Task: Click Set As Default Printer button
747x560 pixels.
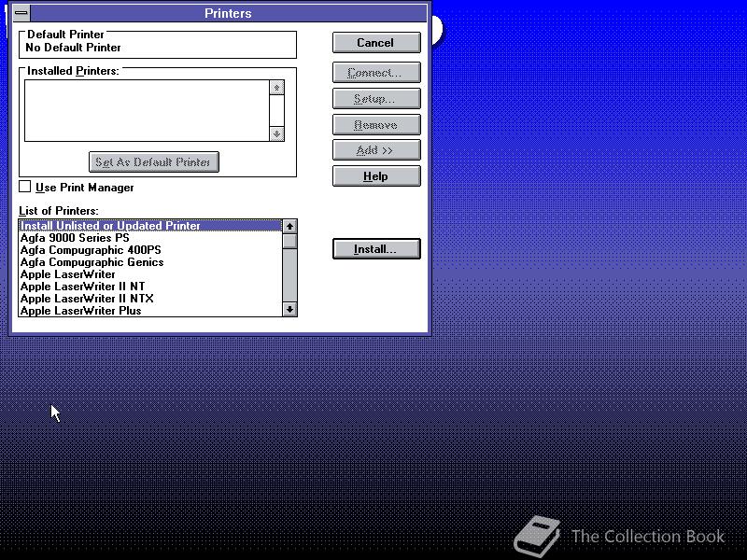Action: tap(154, 161)
